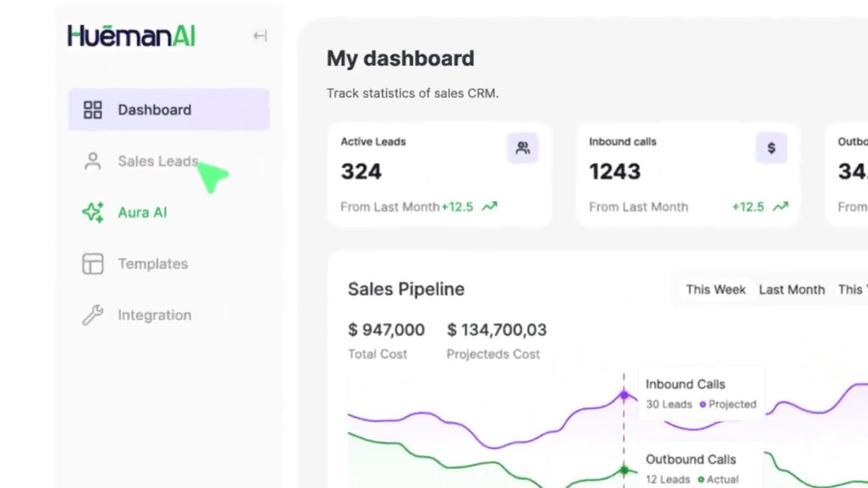Click the Inbound calls trend arrow
This screenshot has width=868, height=488.
point(781,207)
